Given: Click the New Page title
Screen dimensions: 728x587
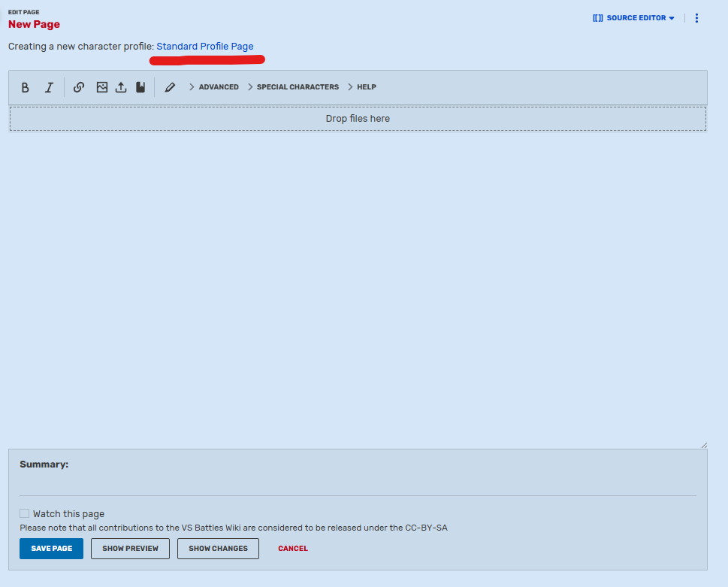Looking at the screenshot, I should [x=34, y=24].
